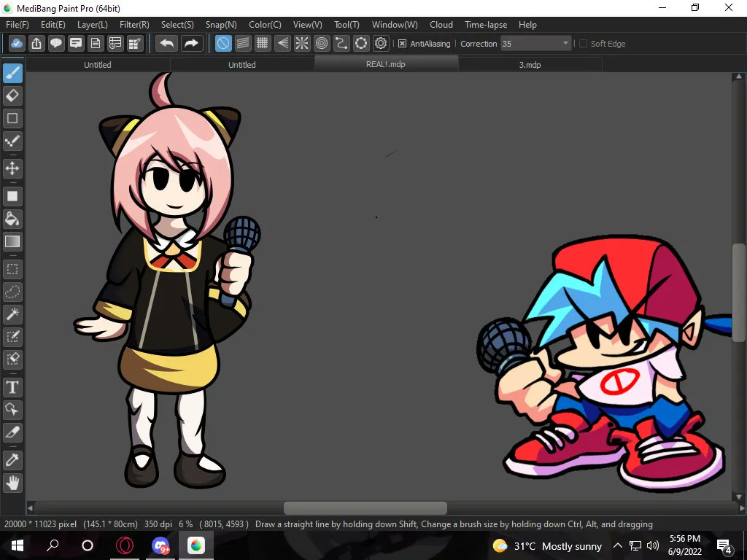Image resolution: width=747 pixels, height=560 pixels.
Task: Open the View menu
Action: pos(307,25)
